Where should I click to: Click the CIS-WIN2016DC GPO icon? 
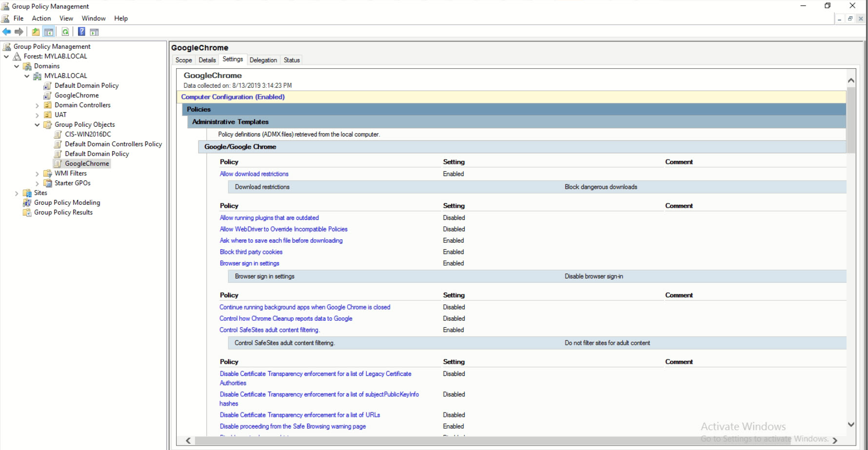coord(58,134)
